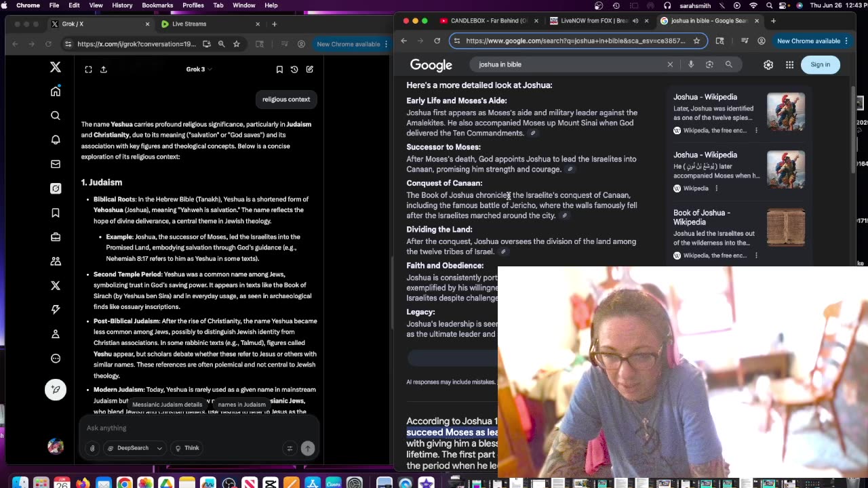
Task: Open options for Book of Joshua source
Action: (756, 256)
